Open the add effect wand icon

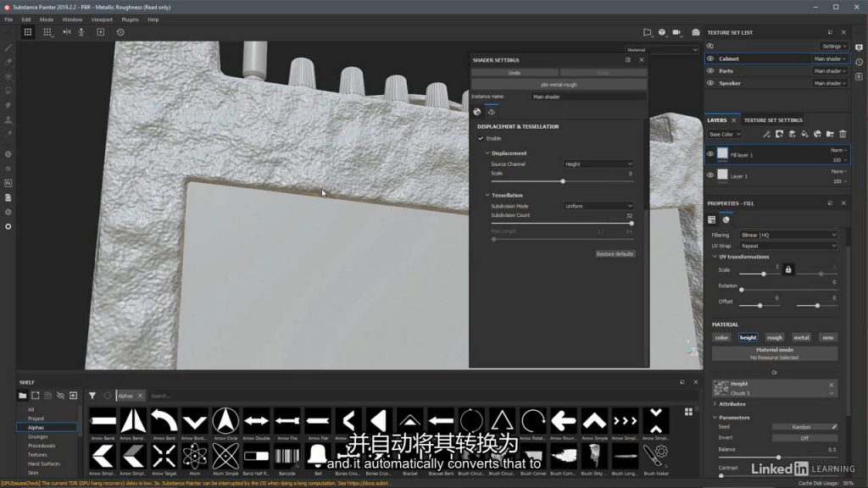(766, 134)
